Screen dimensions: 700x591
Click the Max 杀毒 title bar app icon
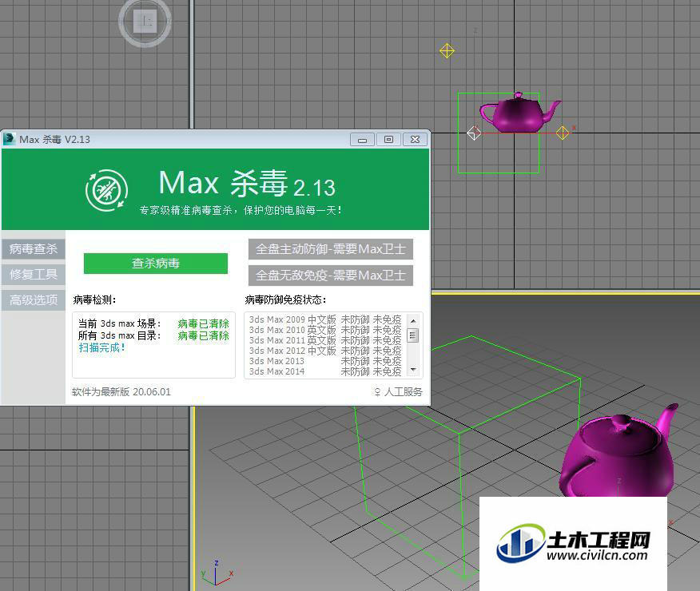10,139
